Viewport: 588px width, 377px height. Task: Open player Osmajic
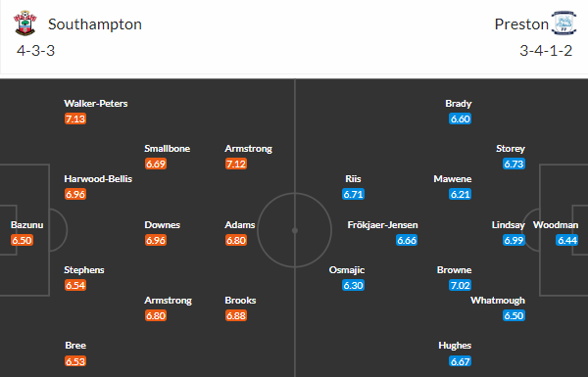click(x=347, y=270)
